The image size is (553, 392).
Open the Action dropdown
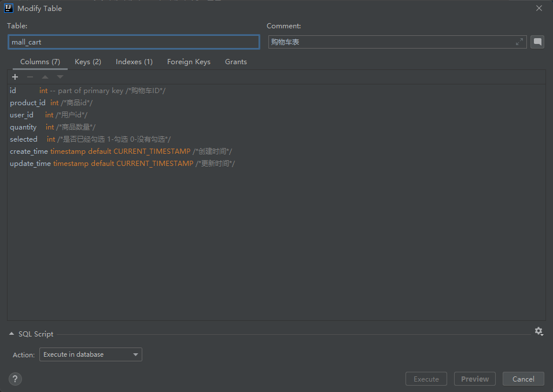91,354
